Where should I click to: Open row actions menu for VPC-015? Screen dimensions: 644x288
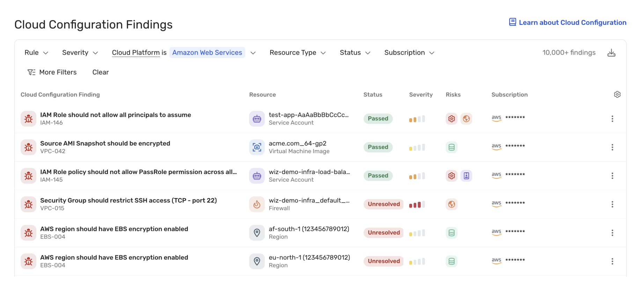click(x=612, y=204)
